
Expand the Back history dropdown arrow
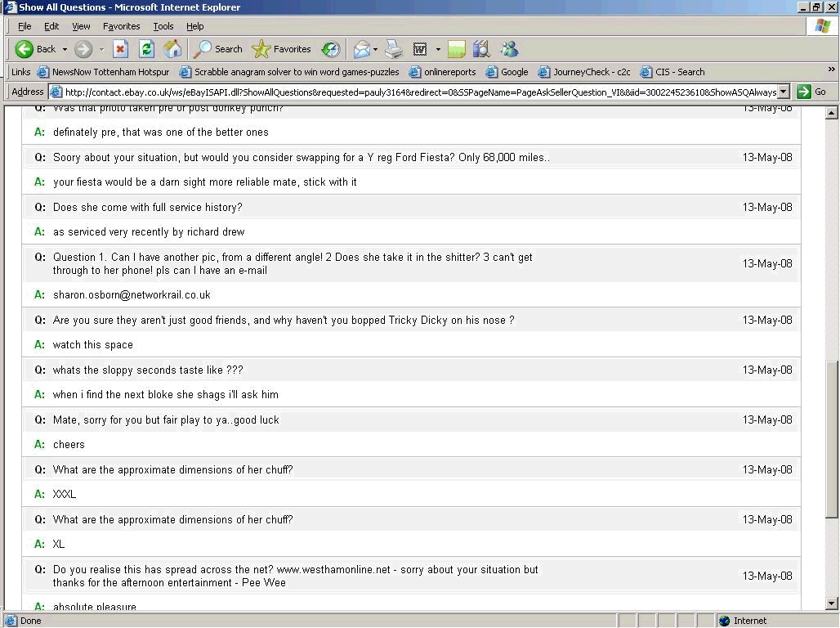point(65,49)
